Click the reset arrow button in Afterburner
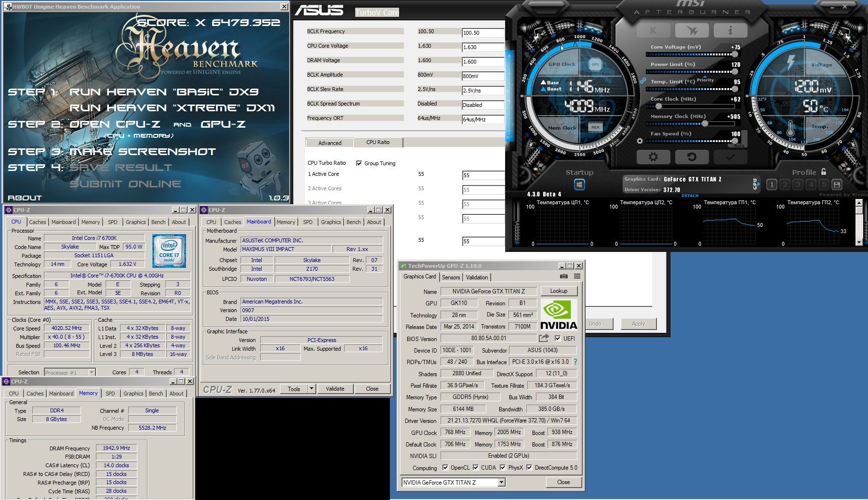The image size is (868, 500). click(x=692, y=157)
